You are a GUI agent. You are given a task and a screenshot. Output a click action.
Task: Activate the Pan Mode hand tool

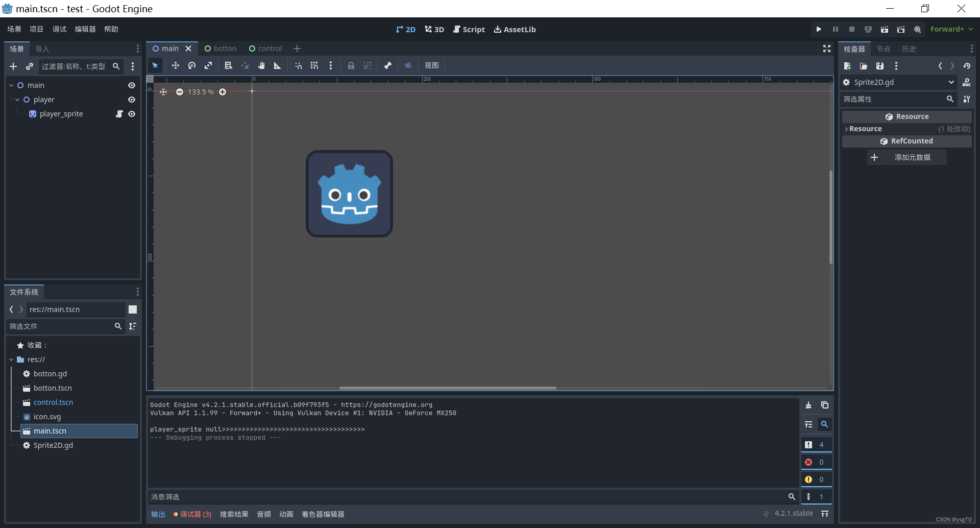pos(261,65)
